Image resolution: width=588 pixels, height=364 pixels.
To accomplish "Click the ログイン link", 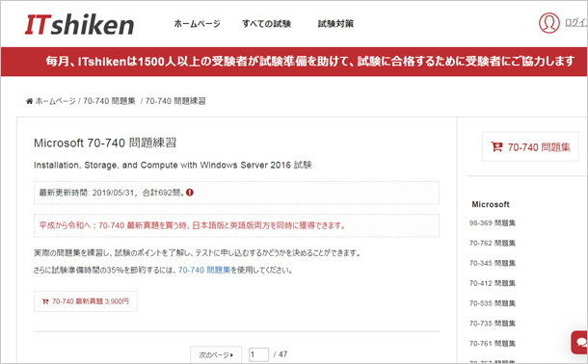I will point(576,22).
